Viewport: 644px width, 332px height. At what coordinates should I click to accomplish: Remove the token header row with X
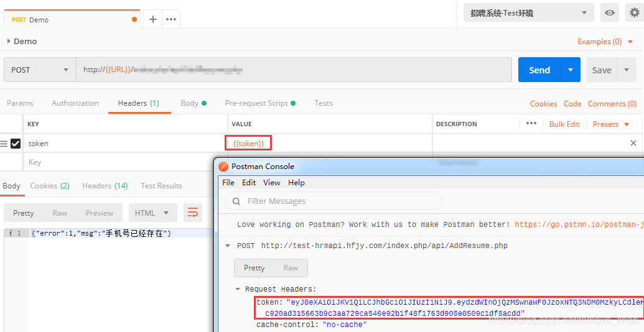pos(633,143)
